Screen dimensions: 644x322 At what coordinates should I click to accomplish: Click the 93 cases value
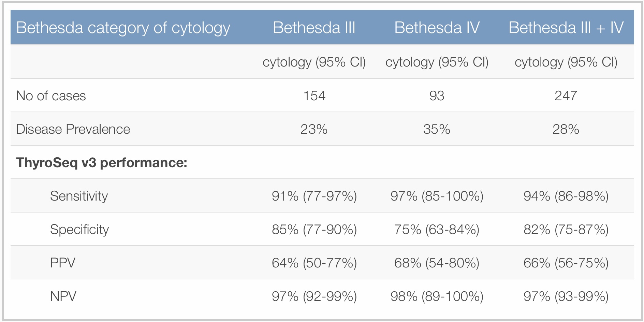(x=437, y=96)
